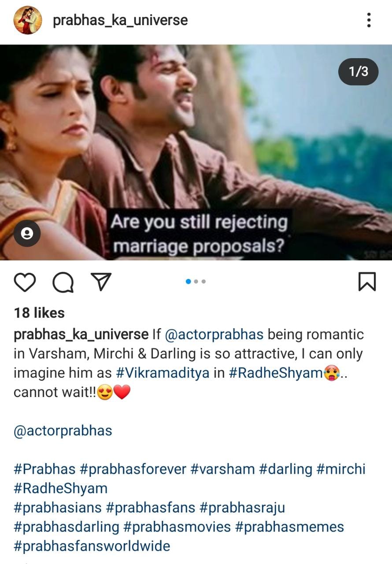392x564 pixels.
Task: Show tagged people icon on the photo
Action: [27, 234]
